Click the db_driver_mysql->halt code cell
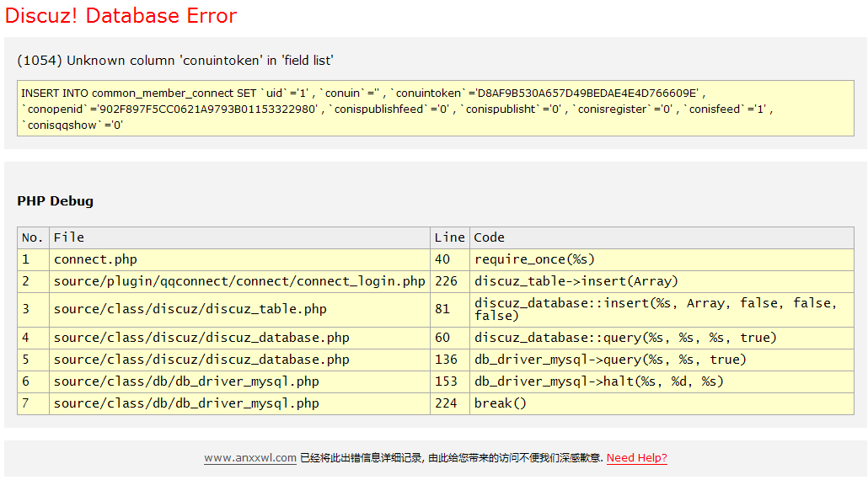868x480 pixels. coord(598,381)
